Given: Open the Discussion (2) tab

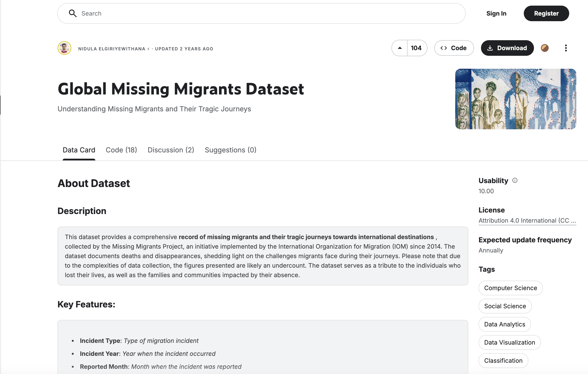Looking at the screenshot, I should (x=171, y=150).
